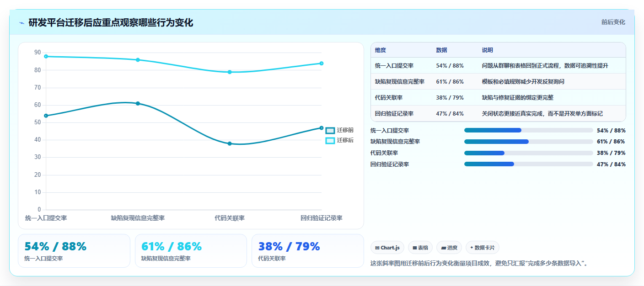Select 迁移后 data point for 缺陷复现信息完整率
This screenshot has height=286, width=644.
pos(138,60)
